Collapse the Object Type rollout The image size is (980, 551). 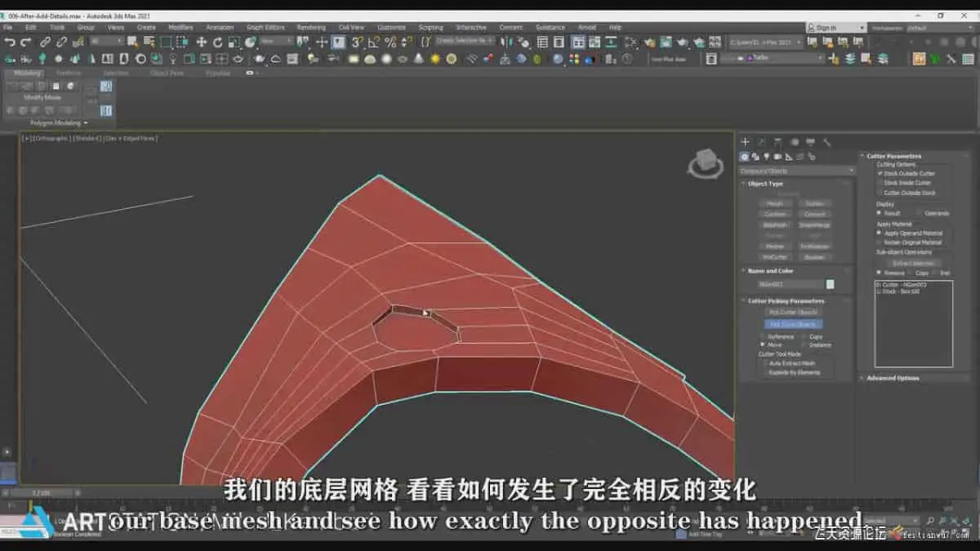click(x=764, y=184)
